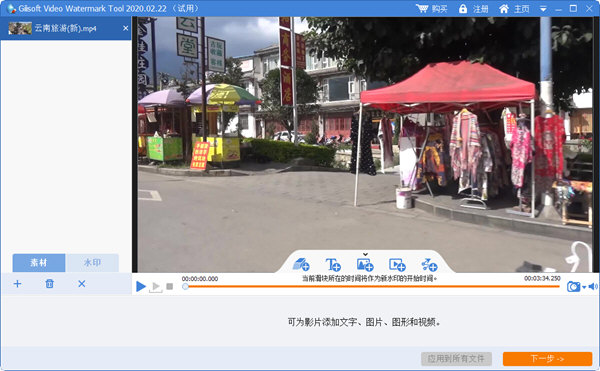Collapse the watermark tools chevron
600x371 pixels.
[x=365, y=254]
